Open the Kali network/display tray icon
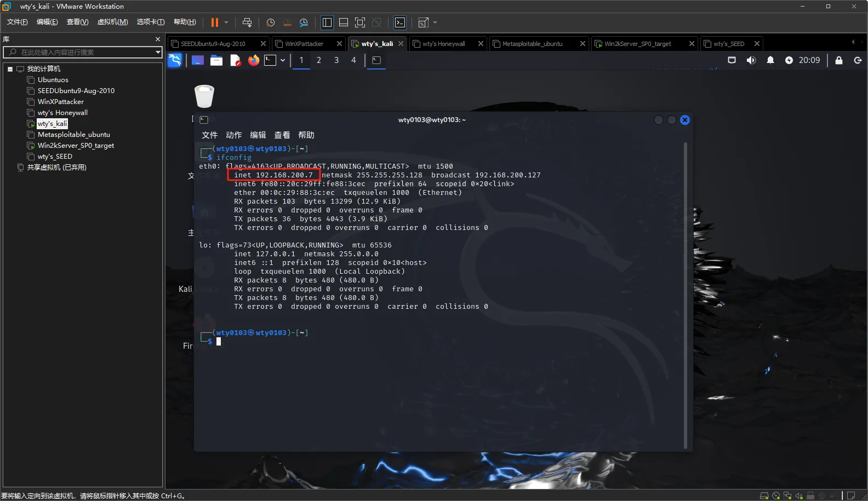Screen dimensions: 868x501 pos(732,60)
